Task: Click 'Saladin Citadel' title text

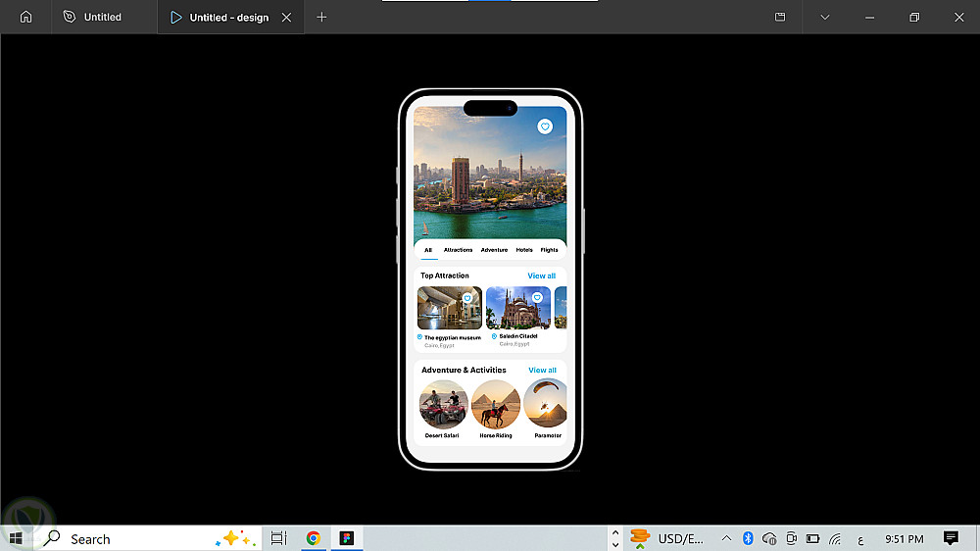Action: coord(518,336)
